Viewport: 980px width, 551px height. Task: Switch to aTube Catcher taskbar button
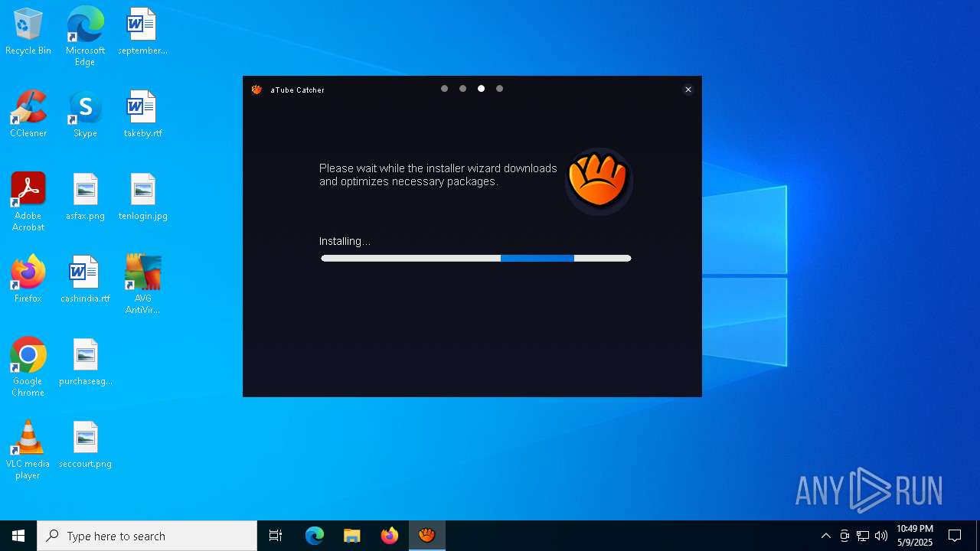click(x=427, y=536)
